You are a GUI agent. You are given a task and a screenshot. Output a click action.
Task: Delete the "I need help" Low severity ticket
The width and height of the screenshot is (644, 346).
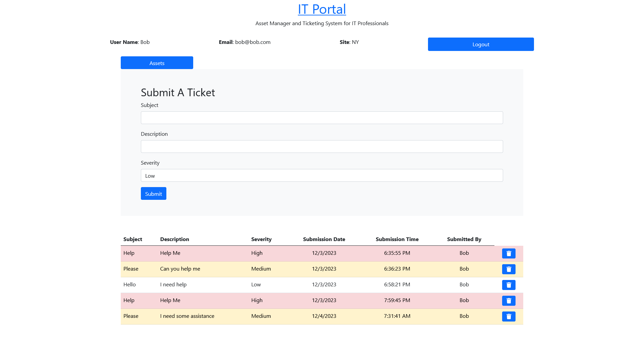point(508,285)
